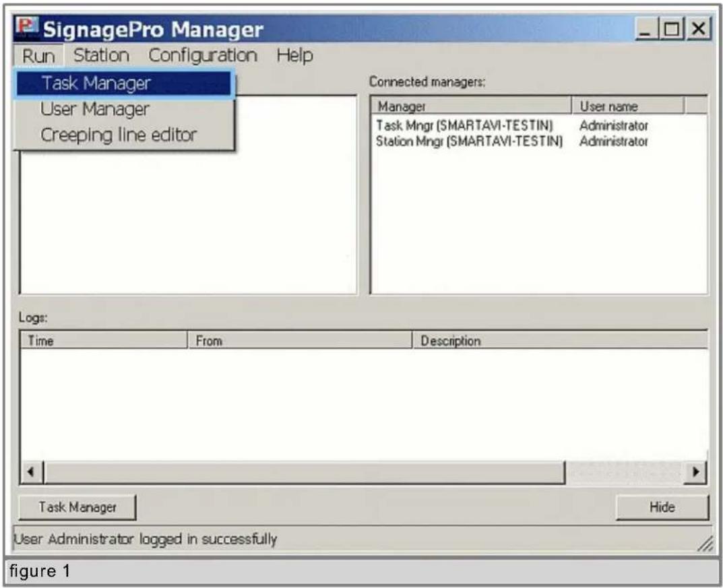Open the Help menu
Screen dimensions: 723x588
(294, 55)
